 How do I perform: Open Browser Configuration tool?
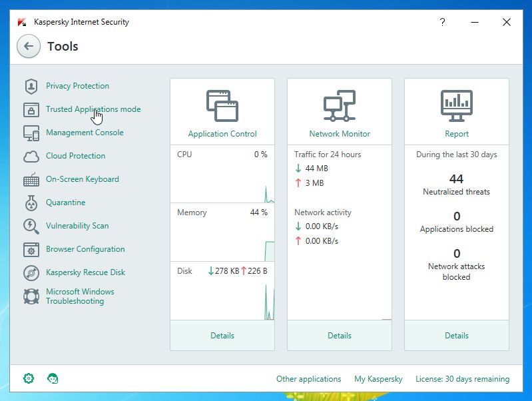coord(85,249)
